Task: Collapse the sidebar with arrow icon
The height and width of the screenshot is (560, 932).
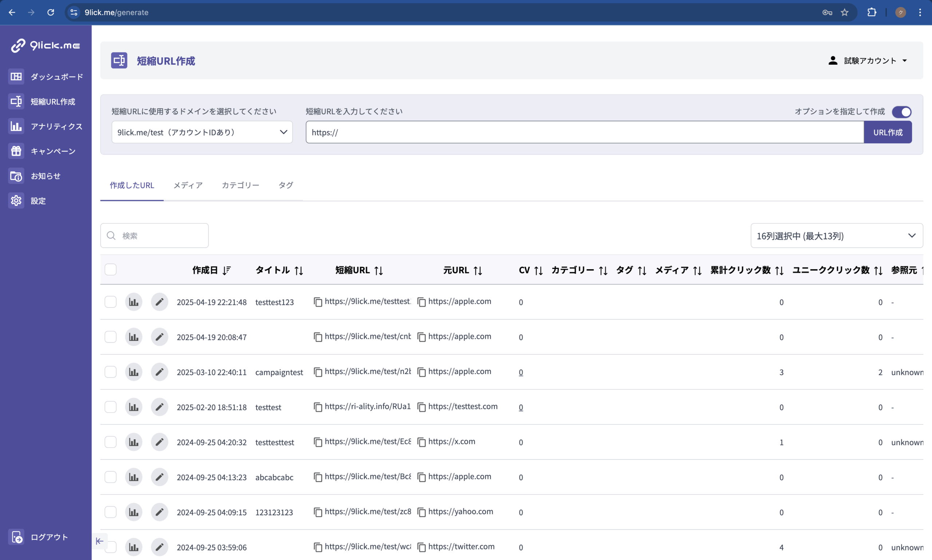Action: (100, 541)
